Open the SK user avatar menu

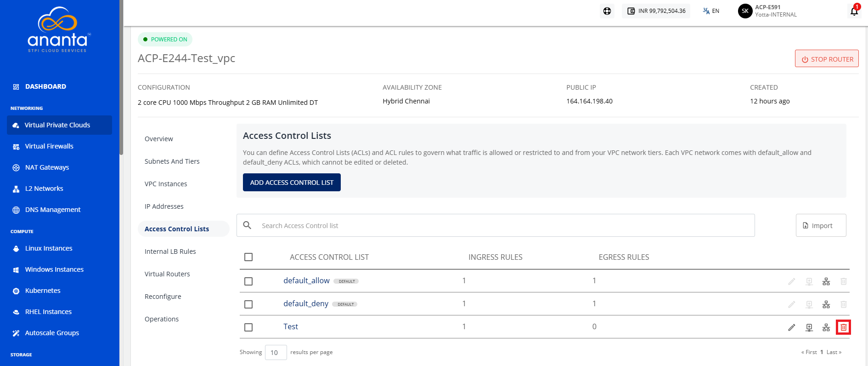click(745, 11)
